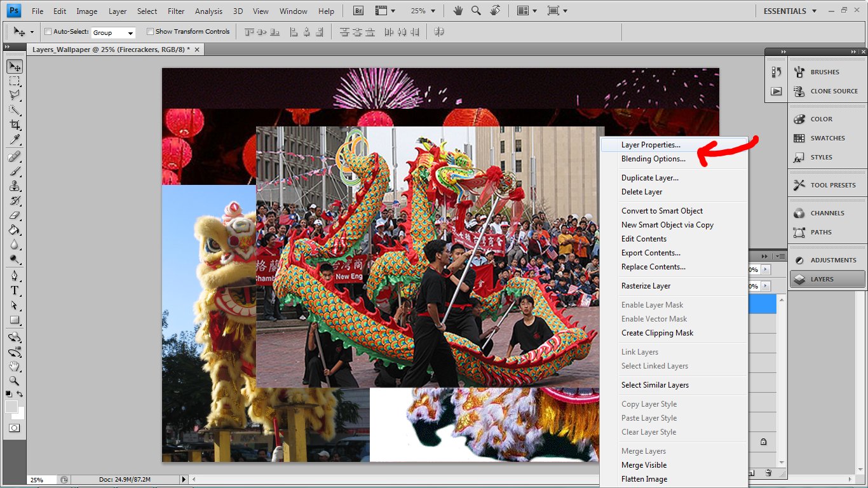Screen dimensions: 868x488
Task: Open the ADJUSTMENTS panel
Action: 826,260
